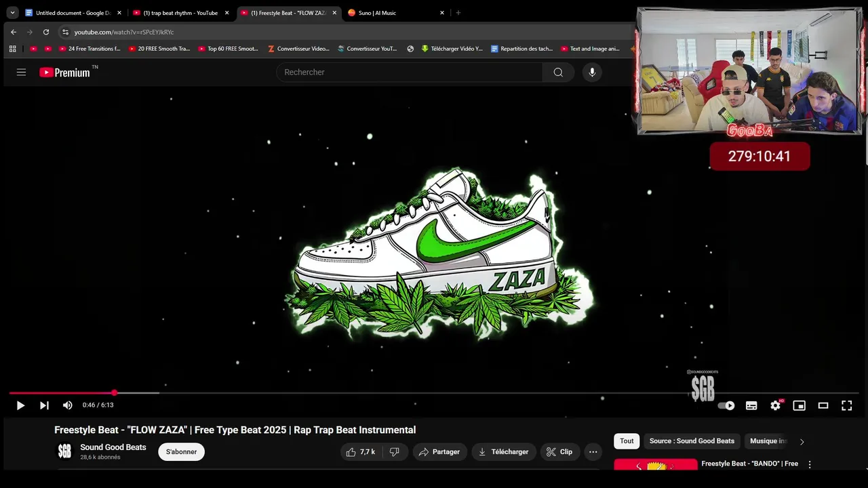Activate the miniplayer mode
Image resolution: width=868 pixels, height=488 pixels.
800,405
